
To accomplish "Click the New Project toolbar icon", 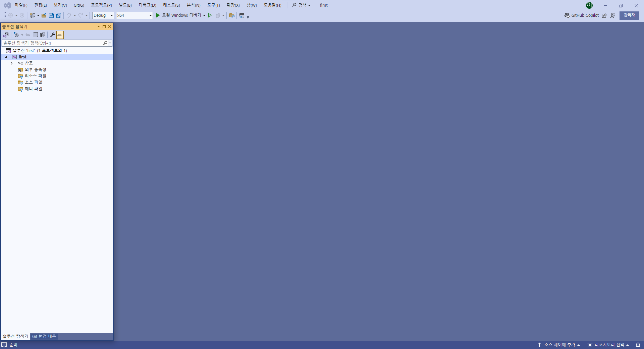I will pyautogui.click(x=33, y=15).
